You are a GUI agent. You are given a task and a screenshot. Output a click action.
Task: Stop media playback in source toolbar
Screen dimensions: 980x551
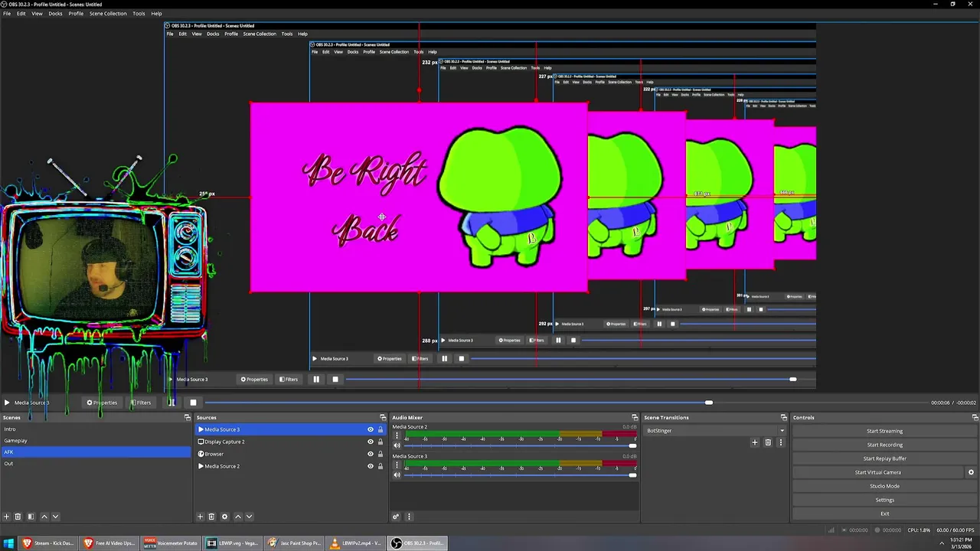tap(193, 403)
